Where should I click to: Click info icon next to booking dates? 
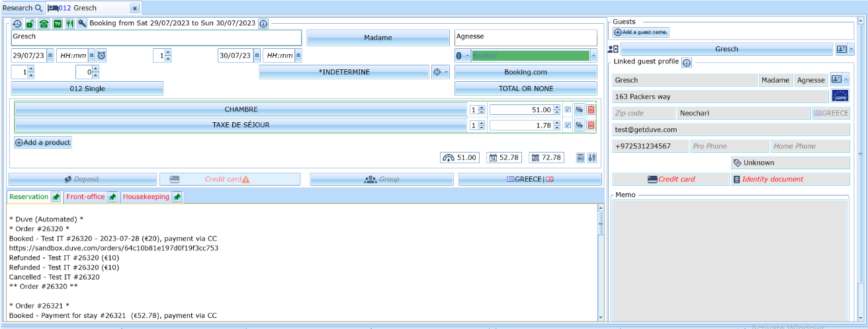point(263,23)
